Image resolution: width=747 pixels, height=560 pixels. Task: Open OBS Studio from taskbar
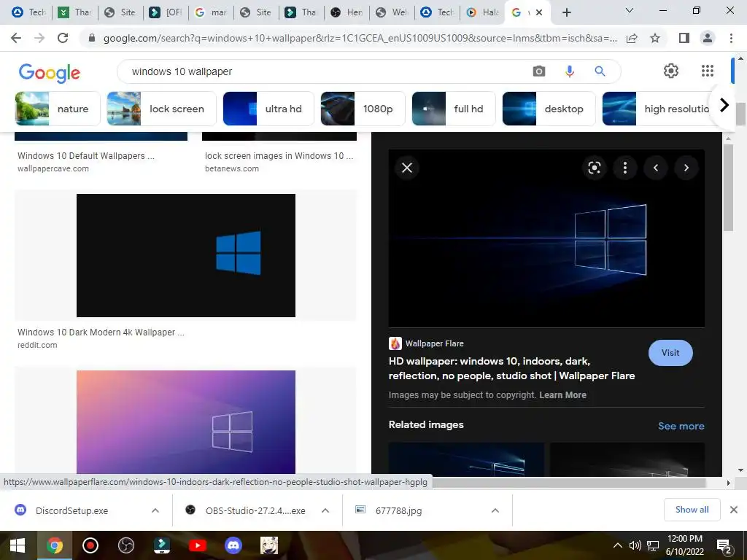tap(125, 545)
